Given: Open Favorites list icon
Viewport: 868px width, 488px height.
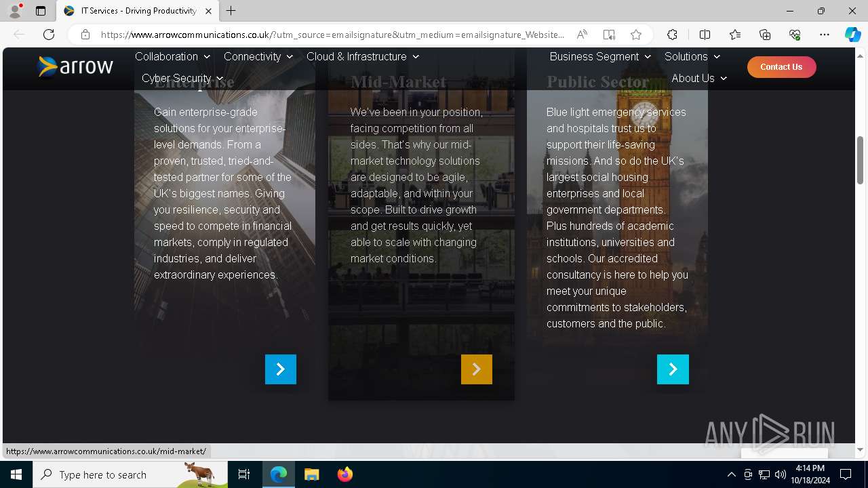Looking at the screenshot, I should tap(735, 35).
